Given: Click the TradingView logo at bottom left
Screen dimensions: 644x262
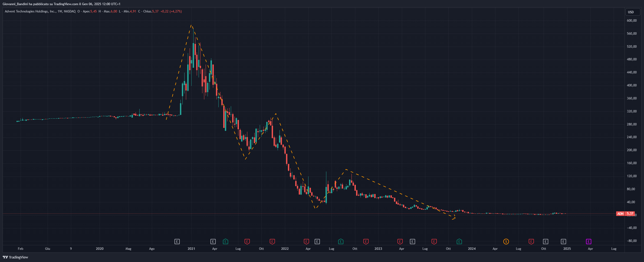Looking at the screenshot, I should (15, 257).
